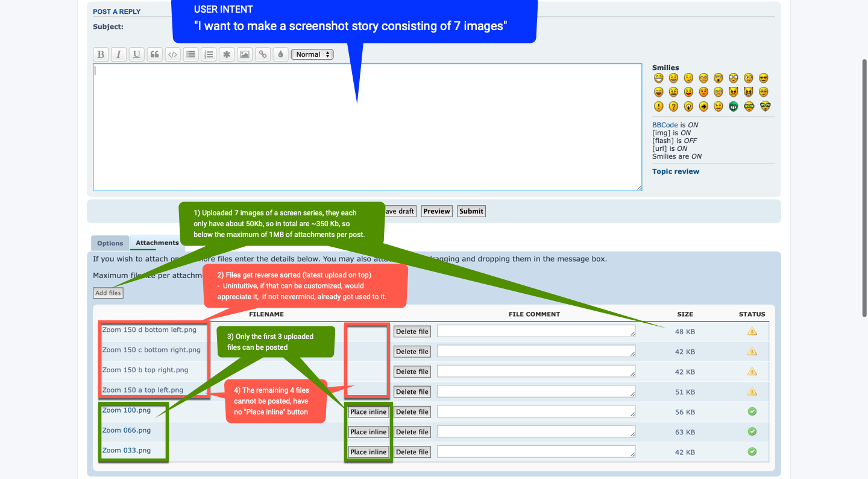Insert a quote block via quote icon
This screenshot has width=868, height=479.
(x=155, y=54)
